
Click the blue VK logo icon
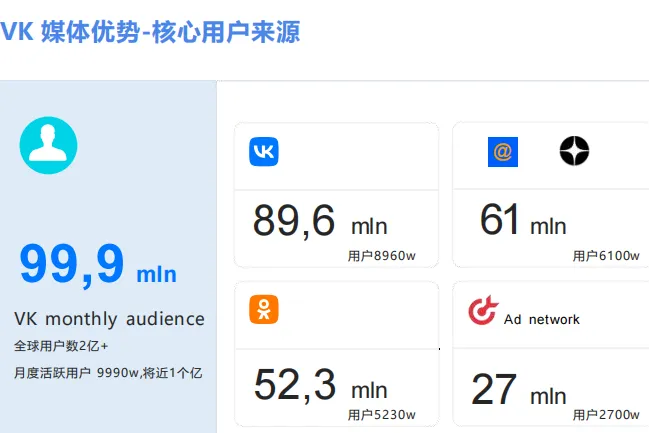(x=264, y=152)
